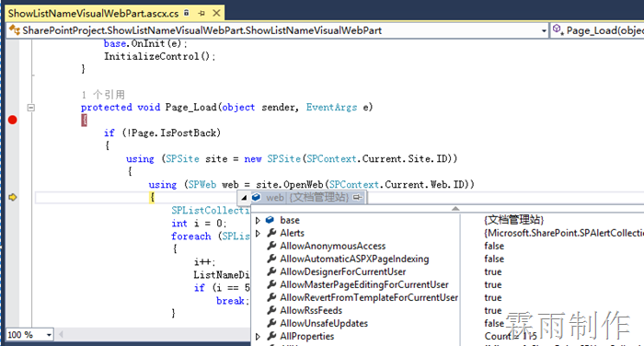Click the 'int i = 0;' line
Screen dimensions: 644x346
coord(199,223)
